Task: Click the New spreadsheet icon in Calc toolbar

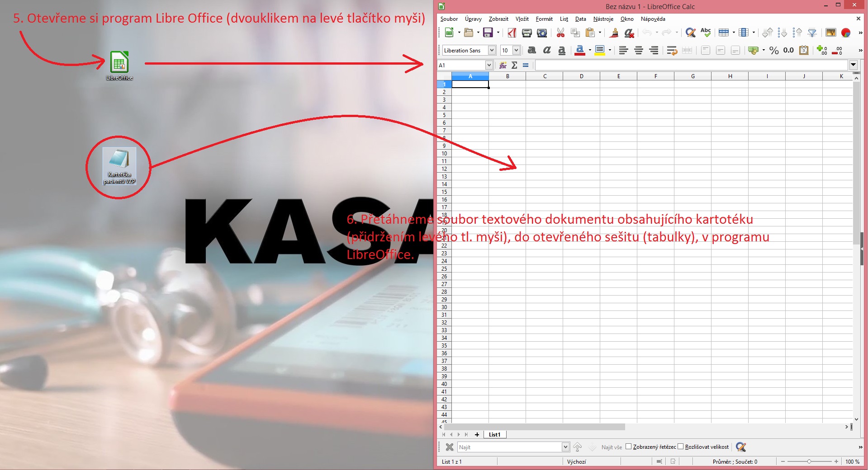Action: tap(449, 33)
